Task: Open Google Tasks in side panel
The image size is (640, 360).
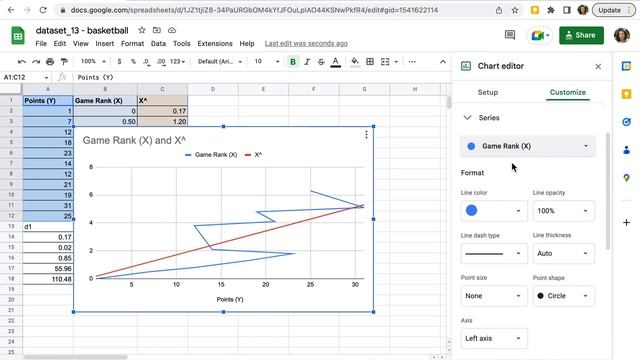Action: [627, 122]
